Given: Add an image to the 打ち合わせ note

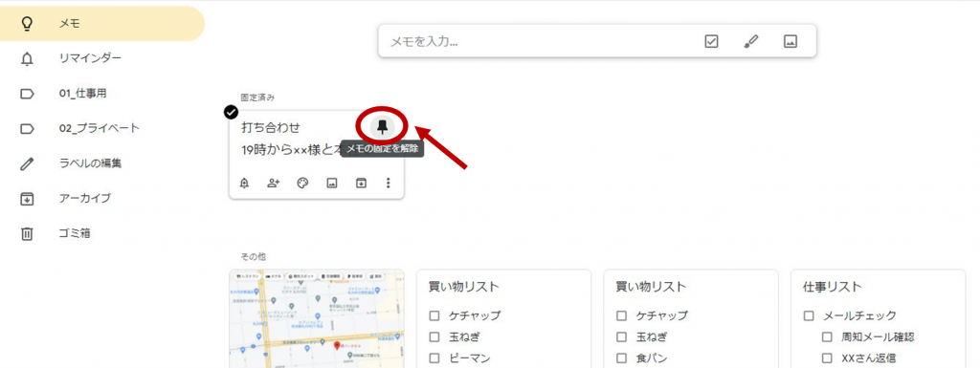Looking at the screenshot, I should point(332,183).
